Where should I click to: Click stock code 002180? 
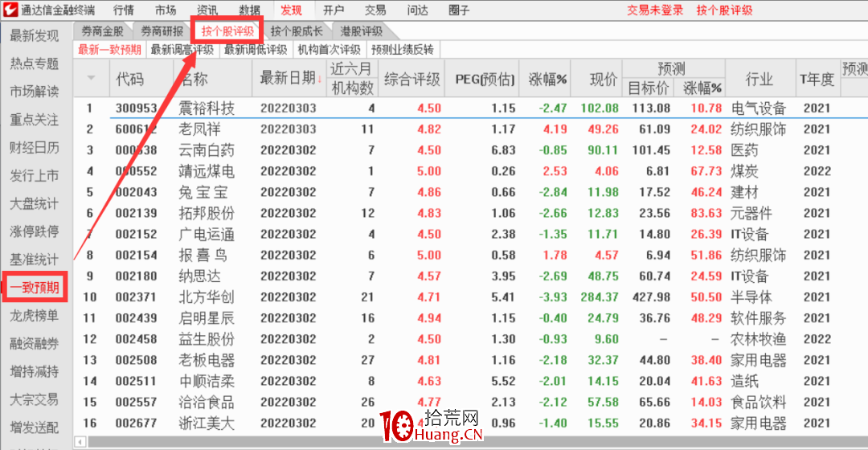click(x=136, y=276)
